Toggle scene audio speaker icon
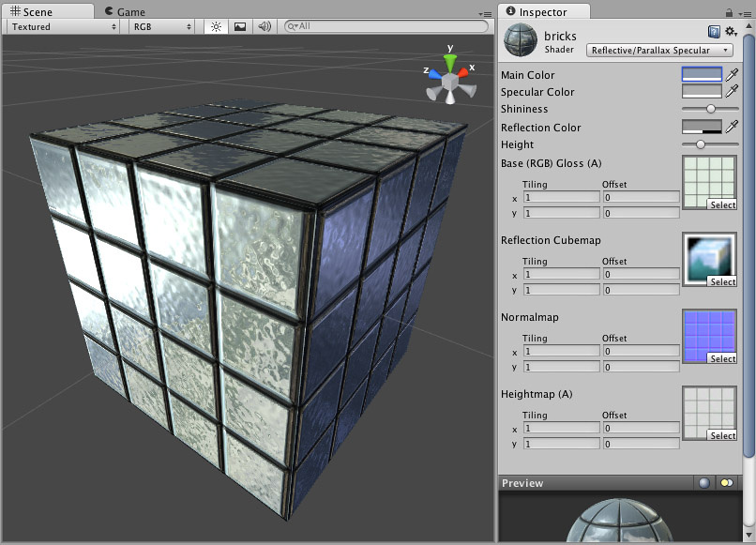 265,27
